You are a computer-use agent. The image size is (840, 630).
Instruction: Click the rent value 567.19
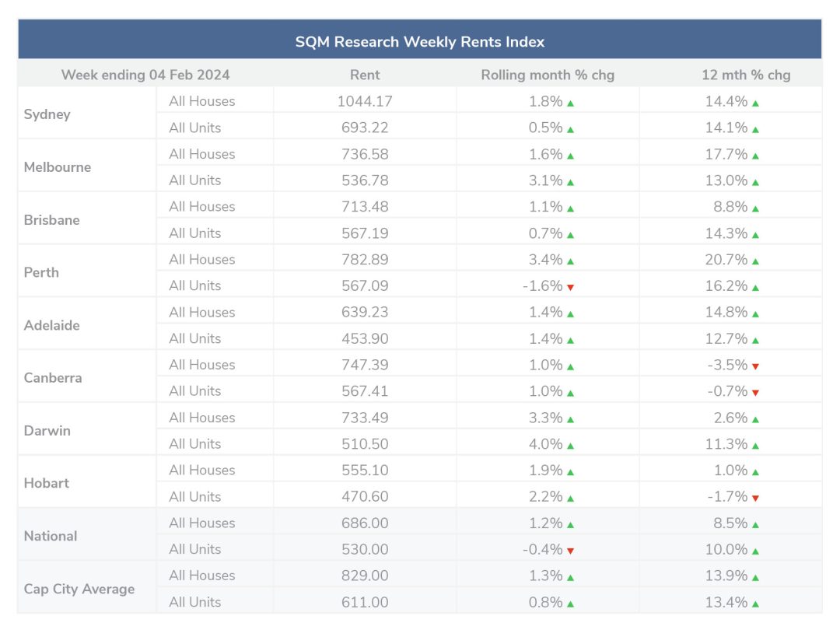tap(365, 233)
